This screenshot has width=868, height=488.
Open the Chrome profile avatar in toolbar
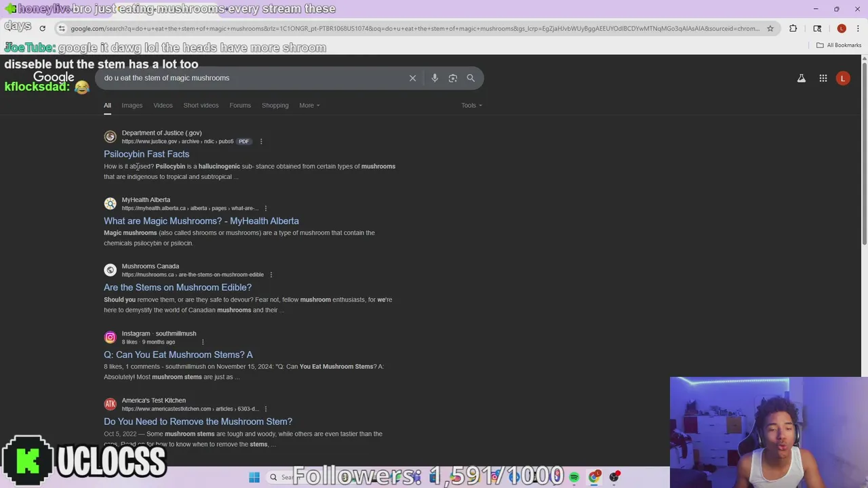842,28
